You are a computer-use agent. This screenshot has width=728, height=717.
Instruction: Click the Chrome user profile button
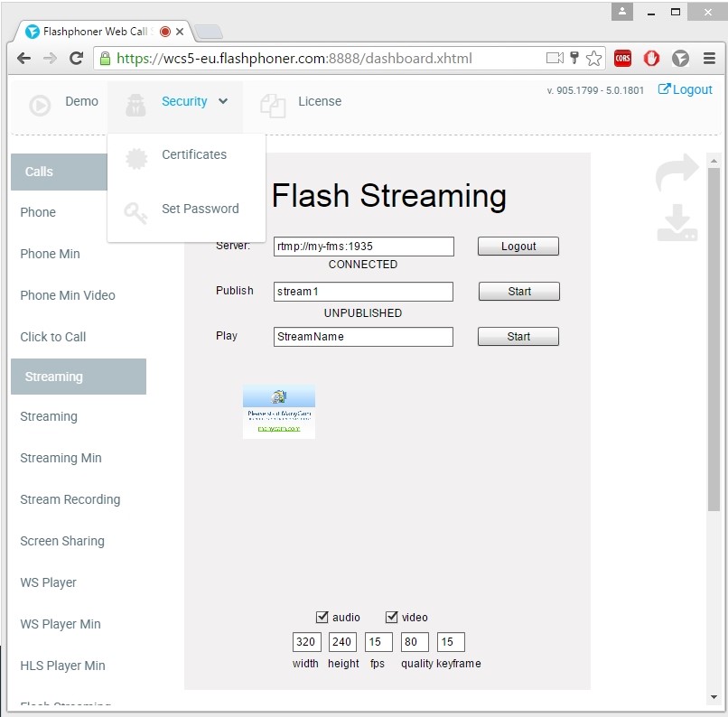click(622, 12)
